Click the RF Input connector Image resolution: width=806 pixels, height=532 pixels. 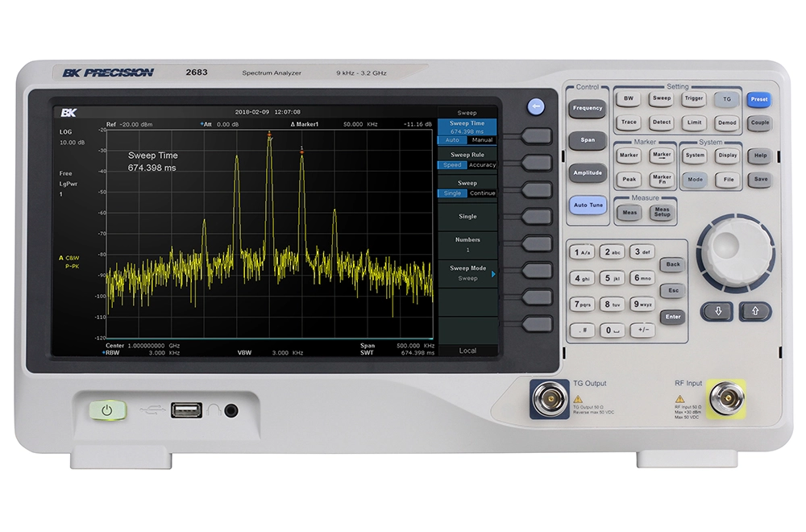click(x=726, y=399)
